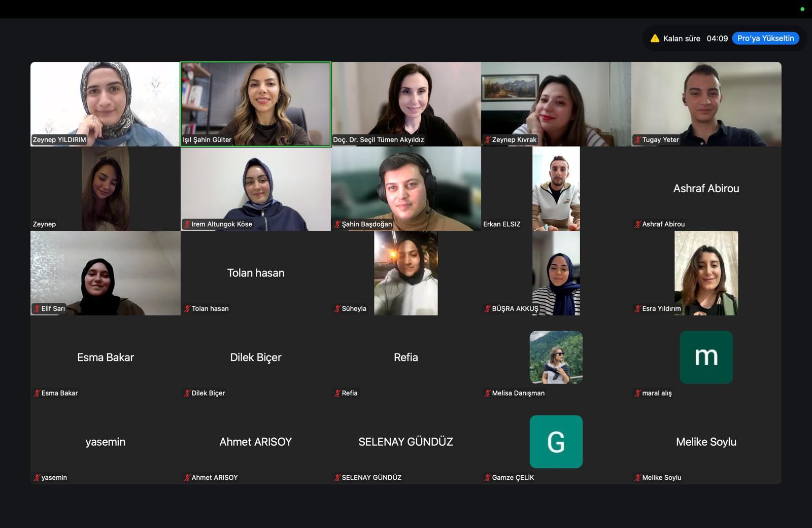Click the green G avatar of Gamze ÇELİK
This screenshot has width=812, height=528.
(x=556, y=442)
